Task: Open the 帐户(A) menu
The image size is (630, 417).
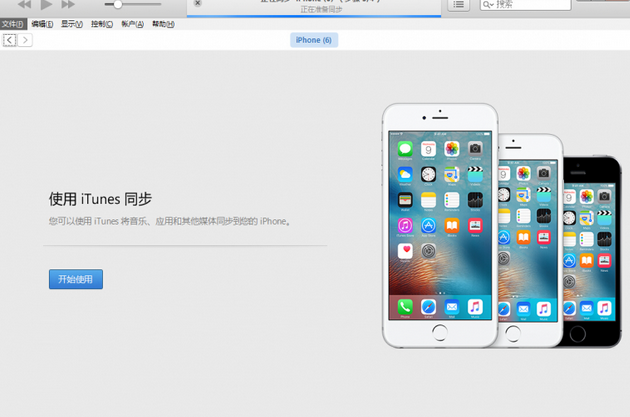Action: [x=133, y=24]
